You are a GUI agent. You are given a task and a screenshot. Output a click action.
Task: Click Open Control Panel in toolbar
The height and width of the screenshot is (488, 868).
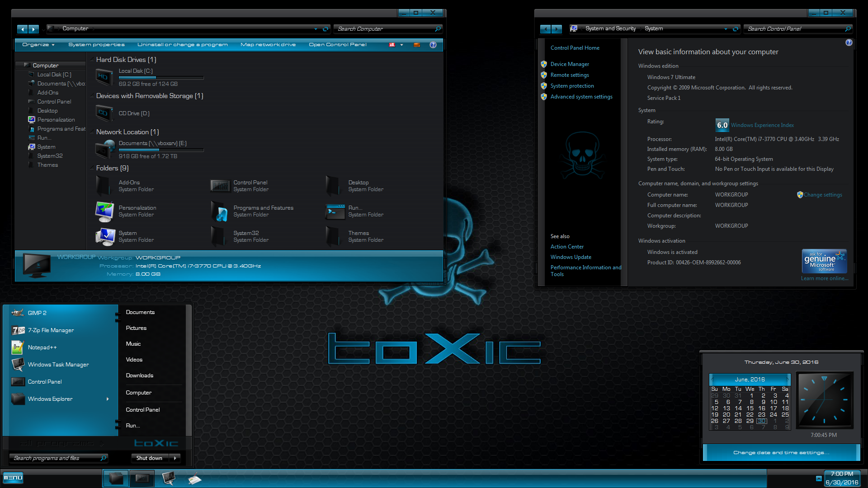[x=338, y=45]
